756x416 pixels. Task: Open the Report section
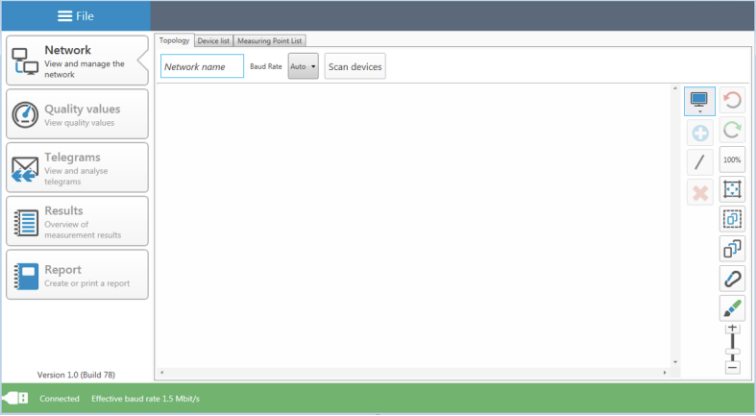coord(77,274)
